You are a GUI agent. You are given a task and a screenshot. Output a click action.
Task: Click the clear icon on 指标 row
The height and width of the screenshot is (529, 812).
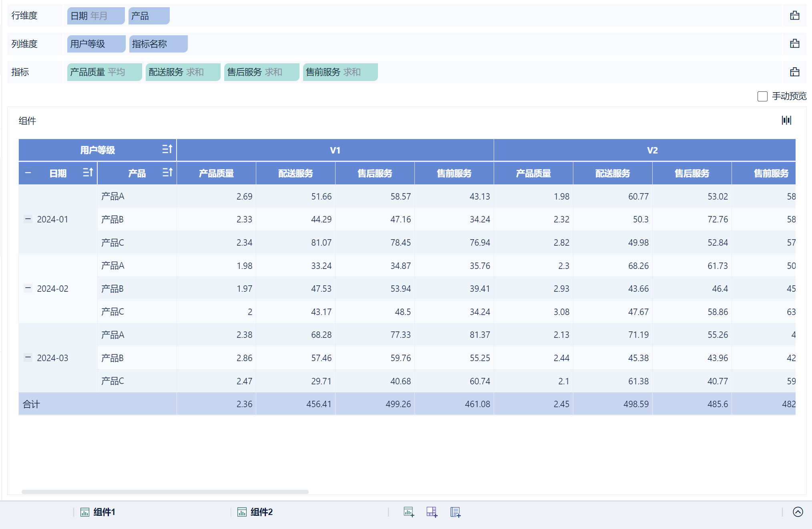pos(794,72)
